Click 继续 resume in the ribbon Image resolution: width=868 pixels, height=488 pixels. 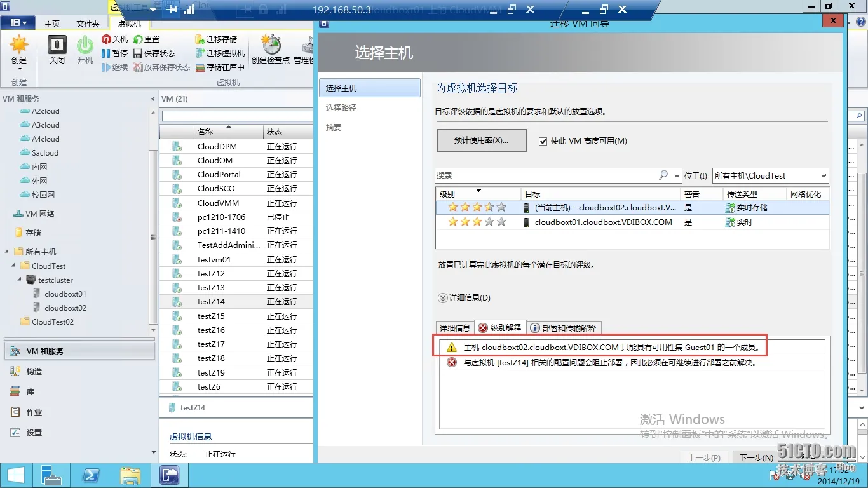click(x=115, y=67)
